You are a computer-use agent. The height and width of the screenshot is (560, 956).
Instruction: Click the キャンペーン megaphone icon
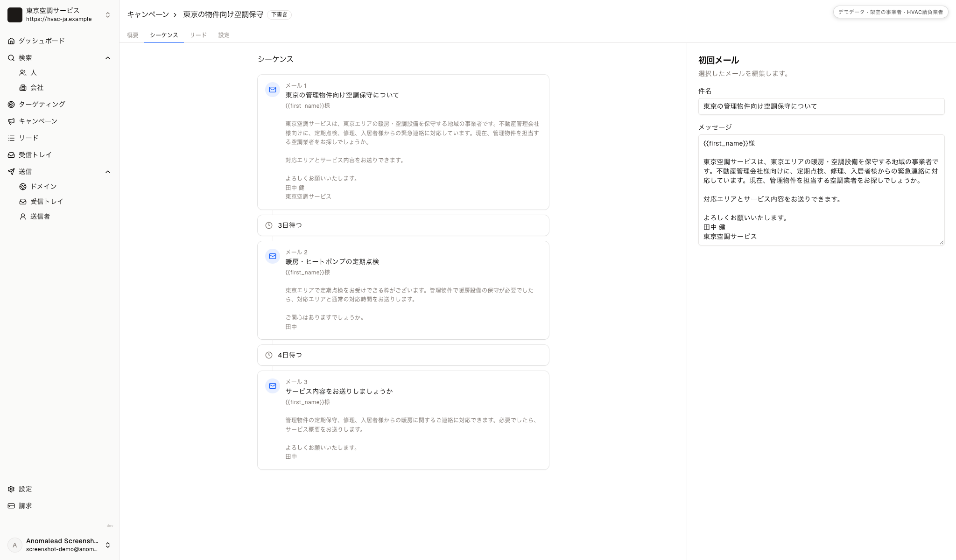pyautogui.click(x=11, y=121)
